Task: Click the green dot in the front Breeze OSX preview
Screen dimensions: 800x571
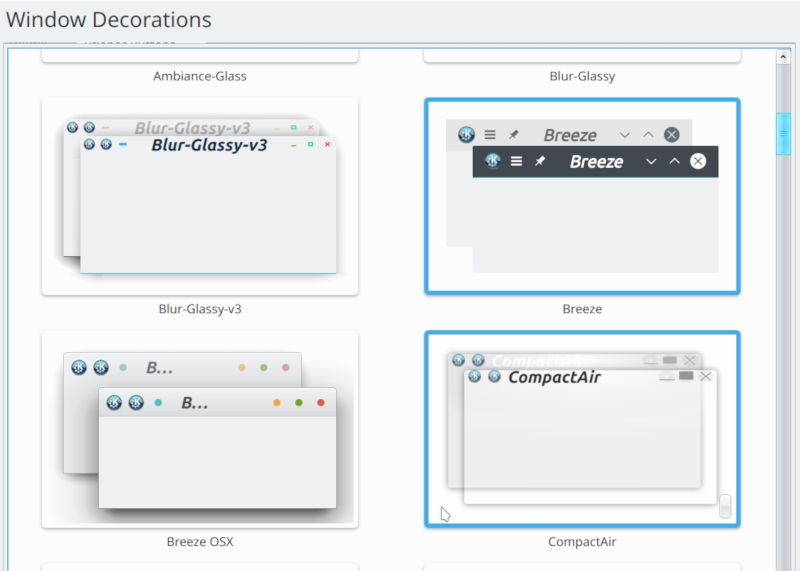Action: tap(299, 403)
